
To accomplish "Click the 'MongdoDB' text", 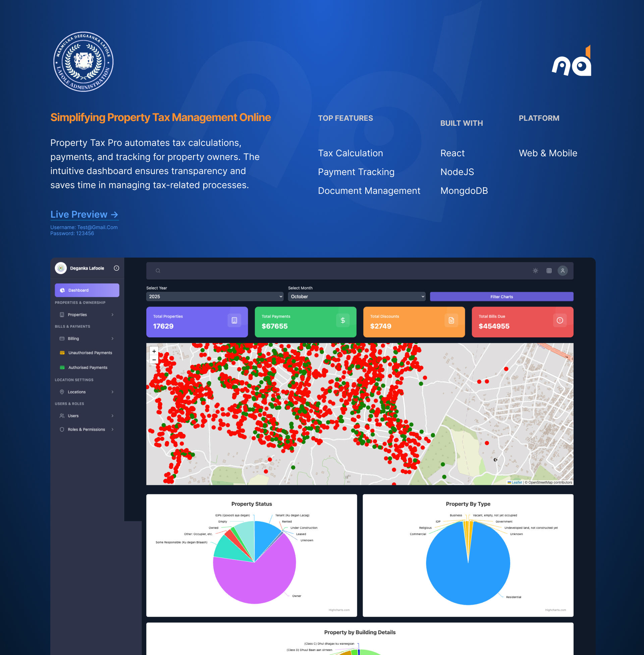I will (465, 191).
